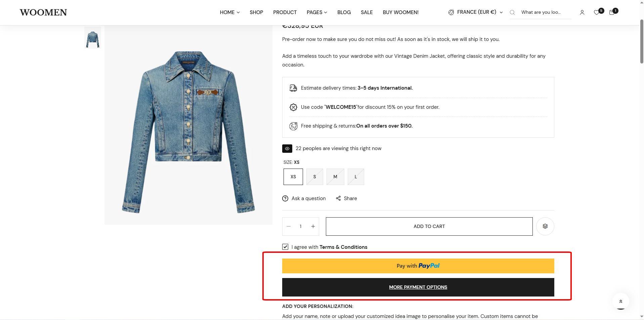
Task: Select the denim jacket thumbnail image
Action: coord(93,38)
